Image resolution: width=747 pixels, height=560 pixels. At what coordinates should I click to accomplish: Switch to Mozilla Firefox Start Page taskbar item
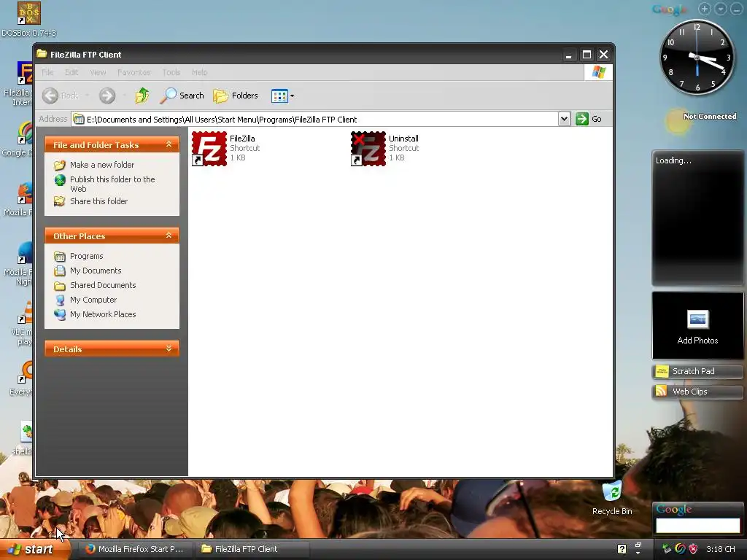(134, 549)
